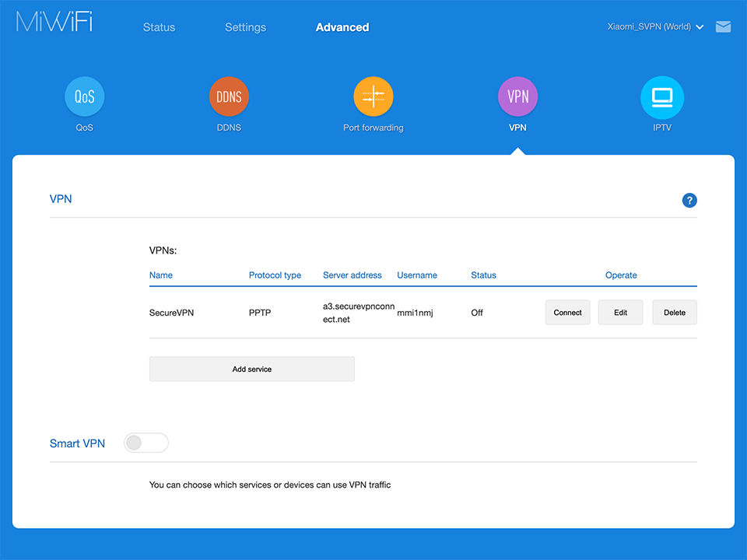
Task: Click the Server address column header
Action: tap(352, 275)
